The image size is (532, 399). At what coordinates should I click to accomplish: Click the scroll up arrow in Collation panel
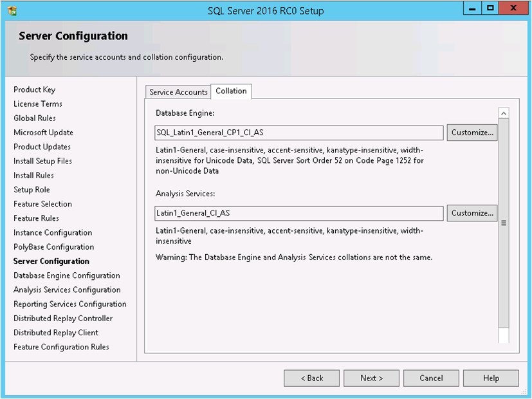click(x=504, y=113)
